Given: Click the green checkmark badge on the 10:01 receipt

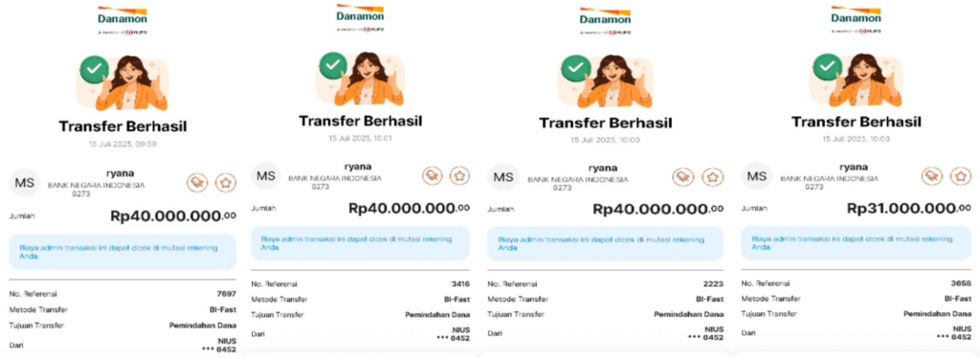Looking at the screenshot, I should point(334,65).
